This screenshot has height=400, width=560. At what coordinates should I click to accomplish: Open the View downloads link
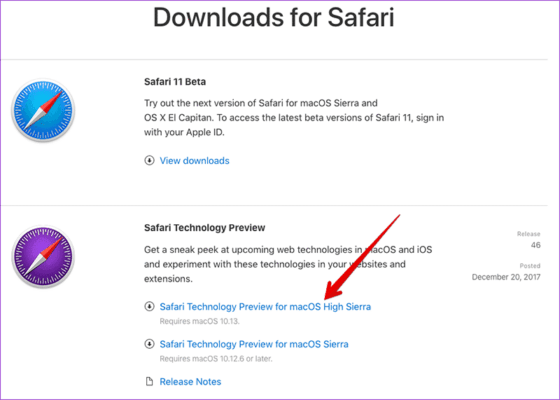pyautogui.click(x=194, y=161)
